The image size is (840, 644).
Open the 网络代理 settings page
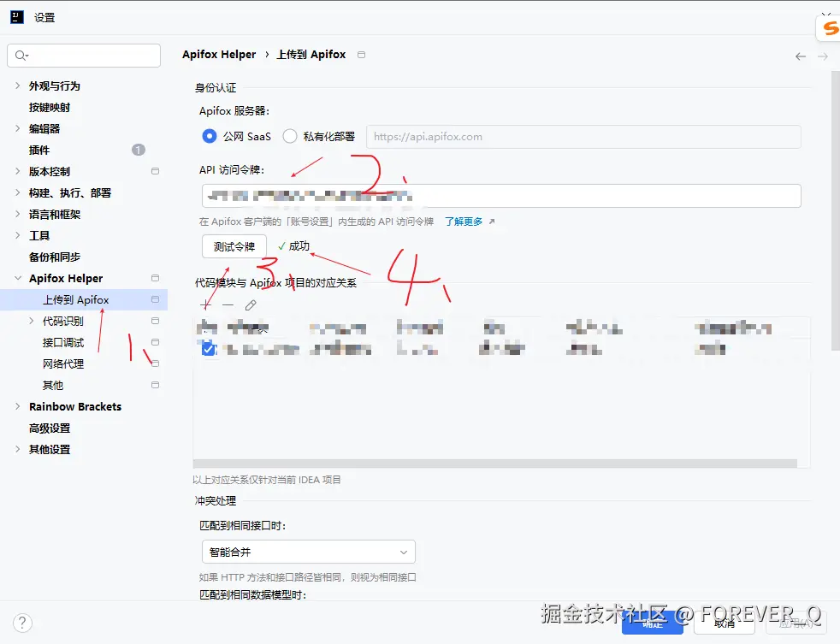coord(63,363)
